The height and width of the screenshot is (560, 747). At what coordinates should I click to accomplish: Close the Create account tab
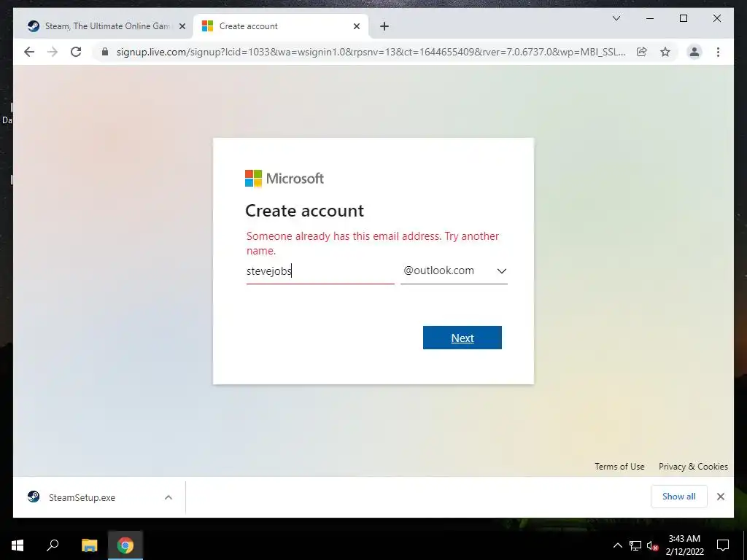point(356,26)
